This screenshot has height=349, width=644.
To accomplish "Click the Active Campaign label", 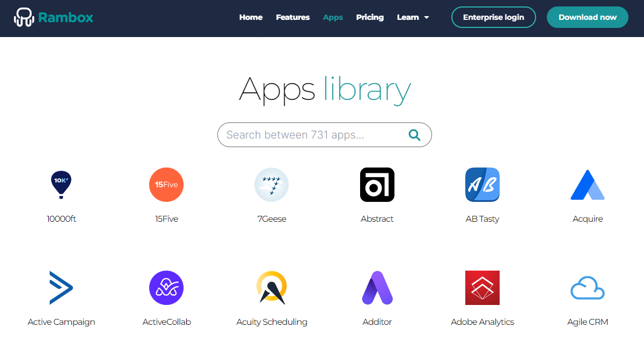I will (61, 322).
